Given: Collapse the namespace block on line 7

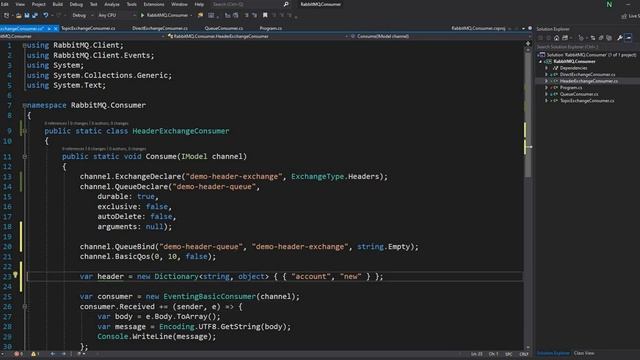Looking at the screenshot, I should [x=24, y=105].
